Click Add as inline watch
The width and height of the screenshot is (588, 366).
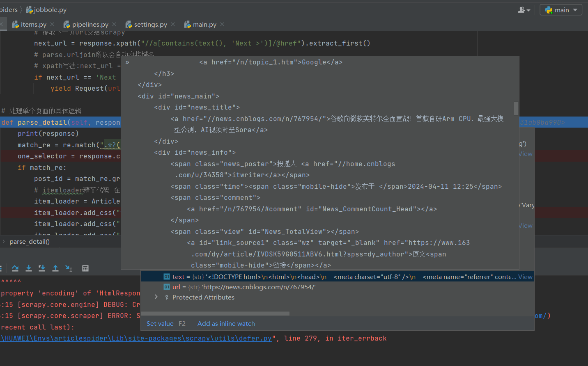(x=226, y=323)
